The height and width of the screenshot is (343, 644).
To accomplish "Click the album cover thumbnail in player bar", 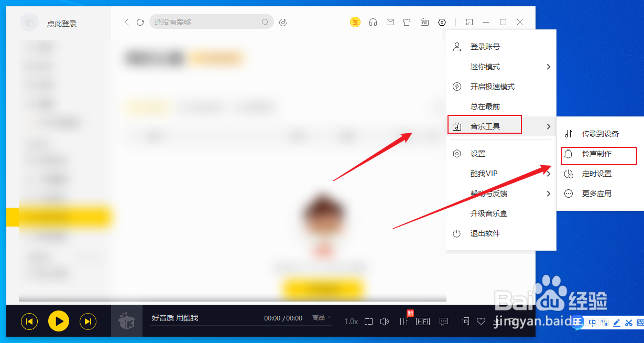I will pyautogui.click(x=127, y=320).
